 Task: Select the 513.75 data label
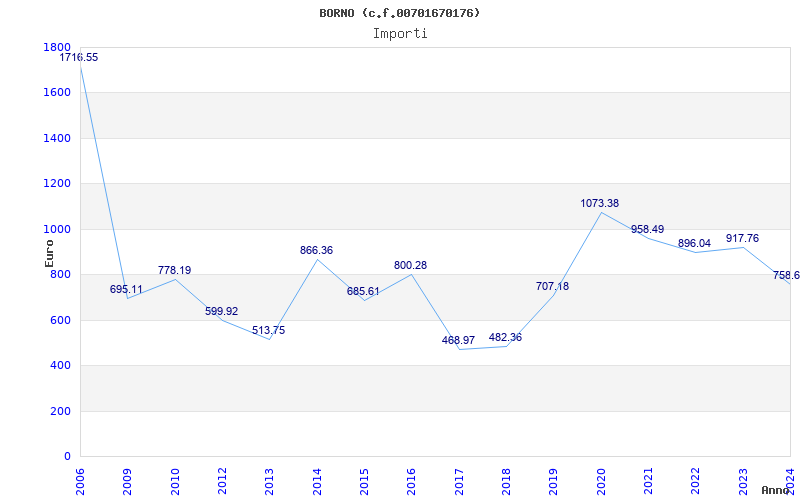pos(268,331)
